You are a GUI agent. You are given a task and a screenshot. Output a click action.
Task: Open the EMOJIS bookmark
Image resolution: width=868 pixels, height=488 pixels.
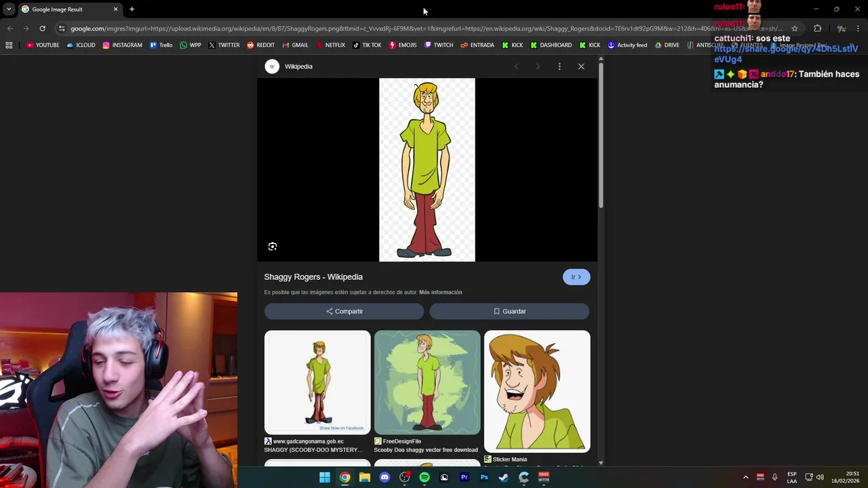pos(403,45)
